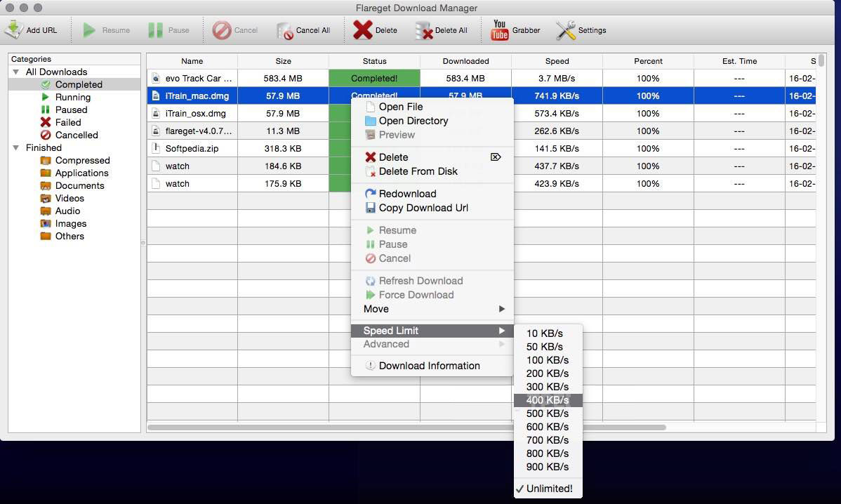Set speed limit to 900 KB/s
This screenshot has height=504, width=841.
pos(548,467)
